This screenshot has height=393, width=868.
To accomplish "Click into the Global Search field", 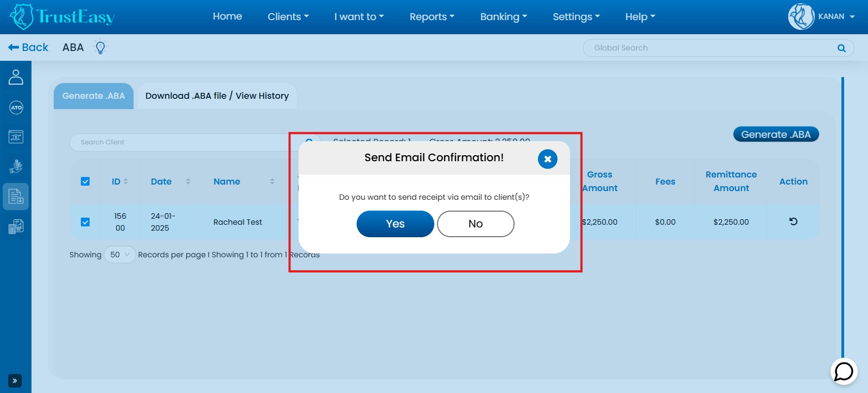I will 706,48.
